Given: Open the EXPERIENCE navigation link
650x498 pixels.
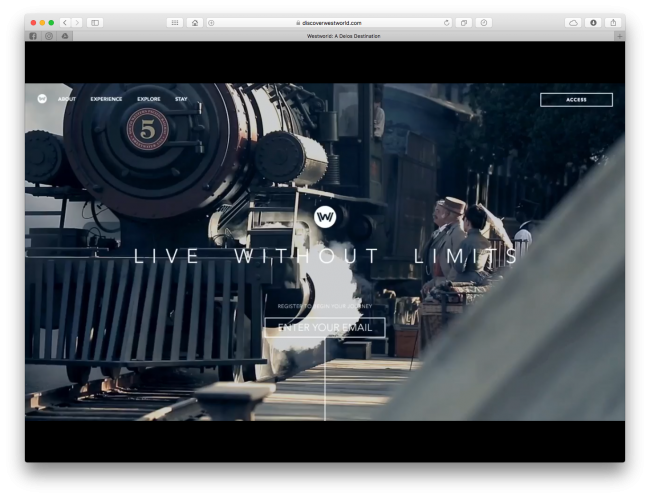Looking at the screenshot, I should pos(106,99).
